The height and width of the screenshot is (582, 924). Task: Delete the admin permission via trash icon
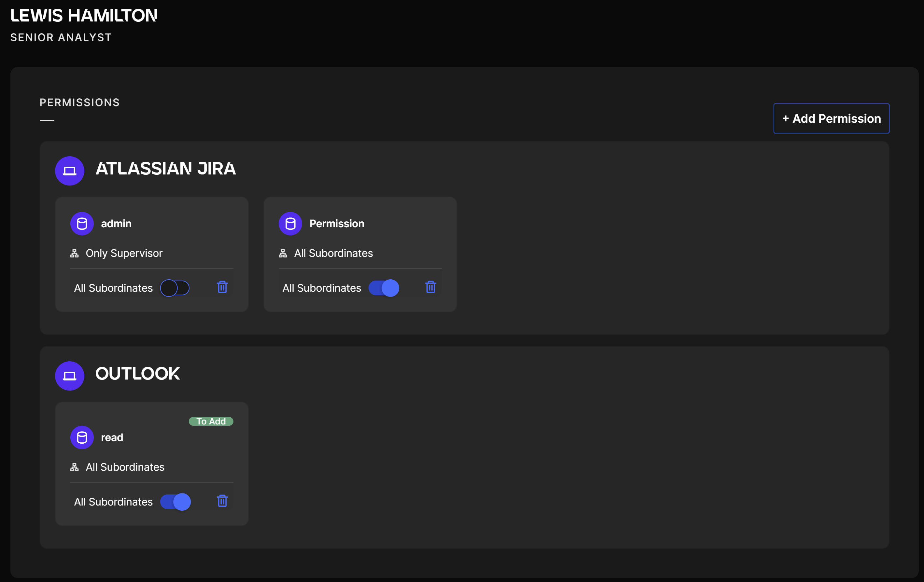click(x=222, y=287)
